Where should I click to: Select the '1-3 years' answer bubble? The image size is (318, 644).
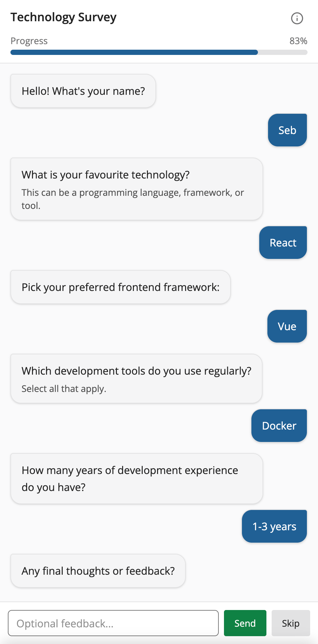(x=274, y=526)
